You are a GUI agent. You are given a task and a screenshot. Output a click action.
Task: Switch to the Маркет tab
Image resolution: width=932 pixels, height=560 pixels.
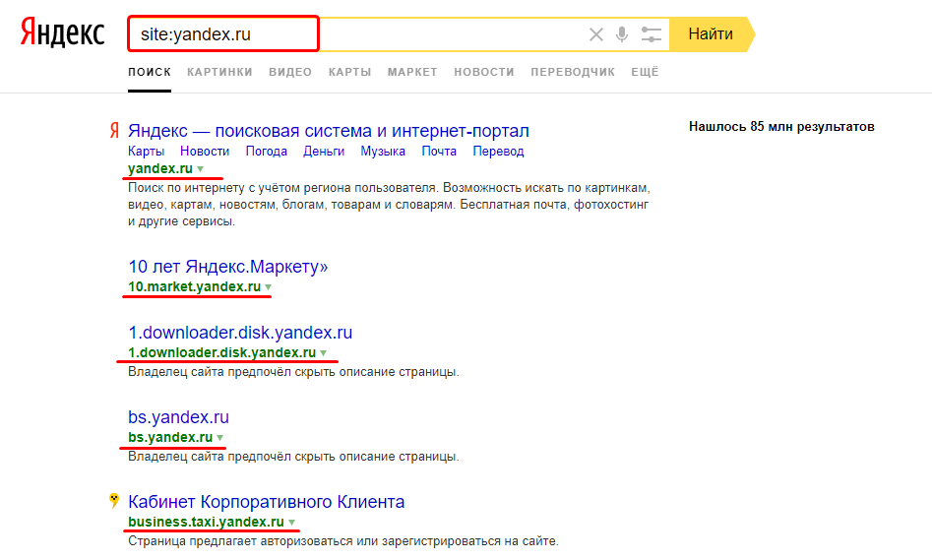(412, 72)
